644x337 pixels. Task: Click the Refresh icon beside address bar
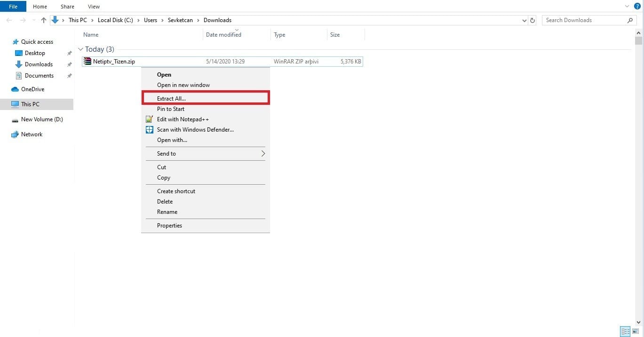click(533, 20)
